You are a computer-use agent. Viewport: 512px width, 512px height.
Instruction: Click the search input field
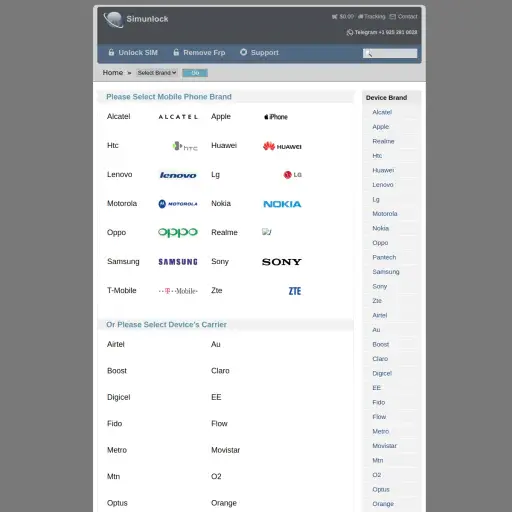pyautogui.click(x=390, y=53)
